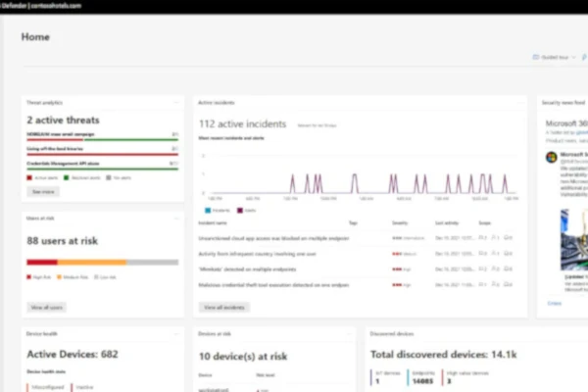Screen dimensions: 588x392
Task: Open the Active incidents card options menu
Action: tap(519, 102)
